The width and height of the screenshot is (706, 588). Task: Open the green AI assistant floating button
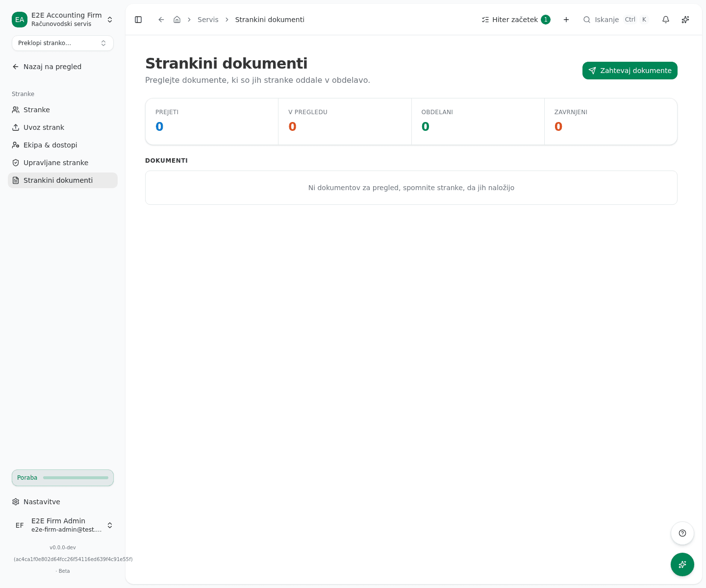pos(682,564)
